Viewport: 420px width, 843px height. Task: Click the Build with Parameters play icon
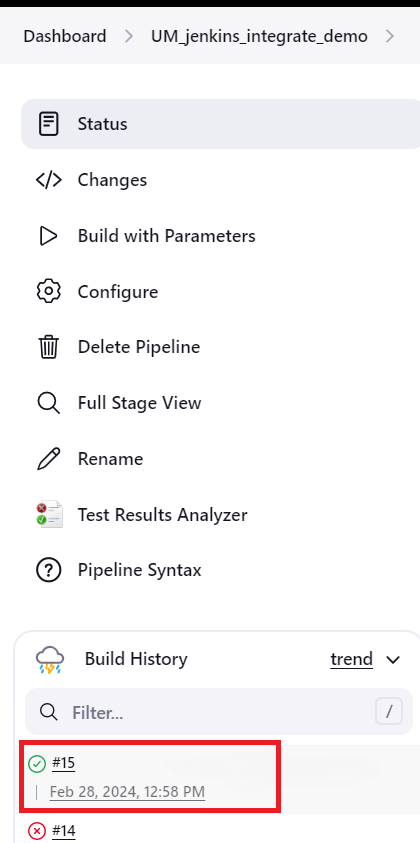(49, 236)
